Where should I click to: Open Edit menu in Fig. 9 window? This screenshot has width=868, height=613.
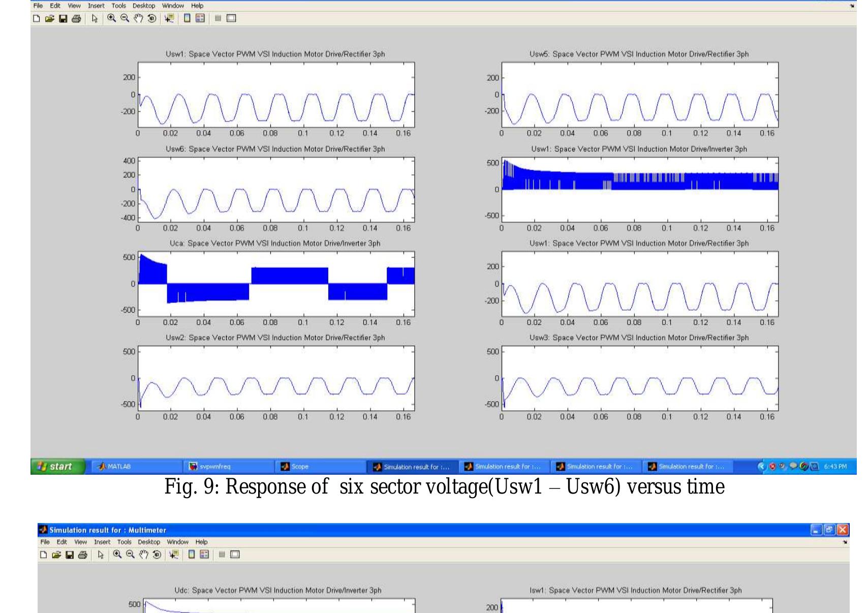pos(55,6)
